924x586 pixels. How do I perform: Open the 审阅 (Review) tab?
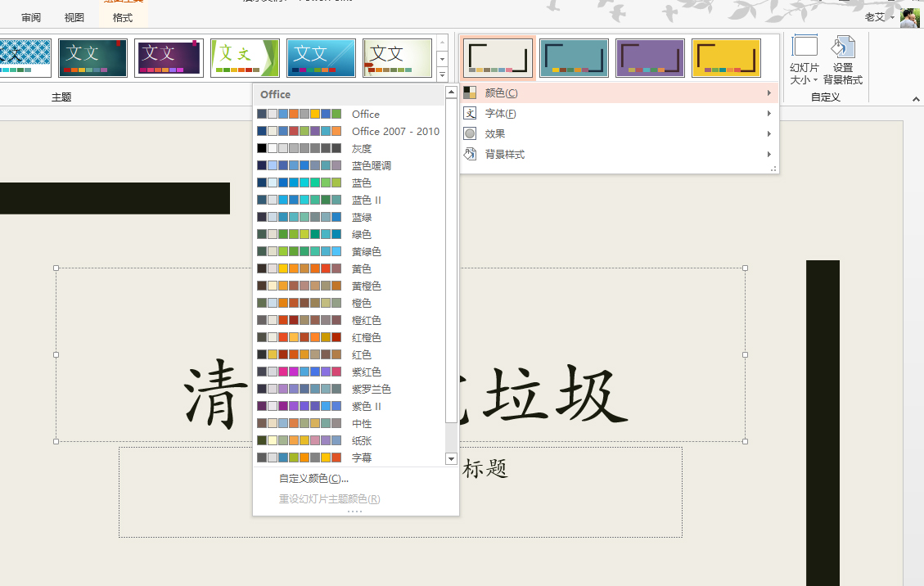pyautogui.click(x=30, y=17)
